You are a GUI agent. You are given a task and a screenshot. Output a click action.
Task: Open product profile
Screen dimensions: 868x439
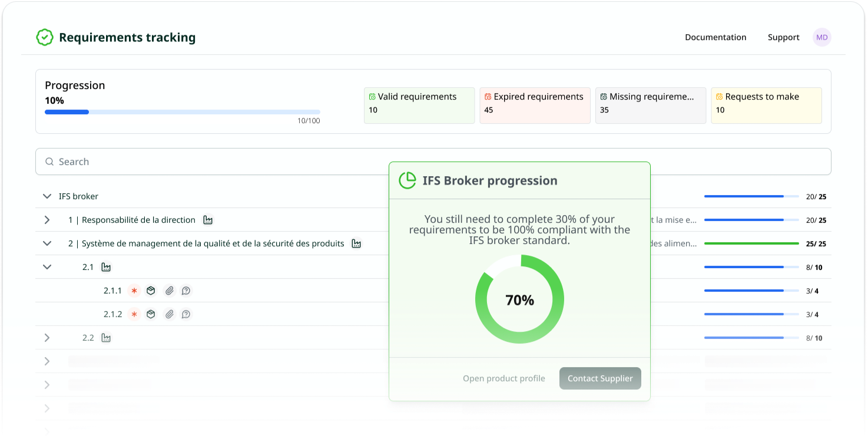click(x=504, y=378)
